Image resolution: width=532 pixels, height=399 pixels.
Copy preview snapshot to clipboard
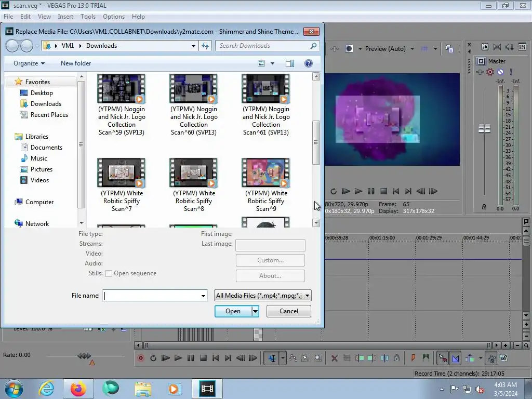coord(449,49)
